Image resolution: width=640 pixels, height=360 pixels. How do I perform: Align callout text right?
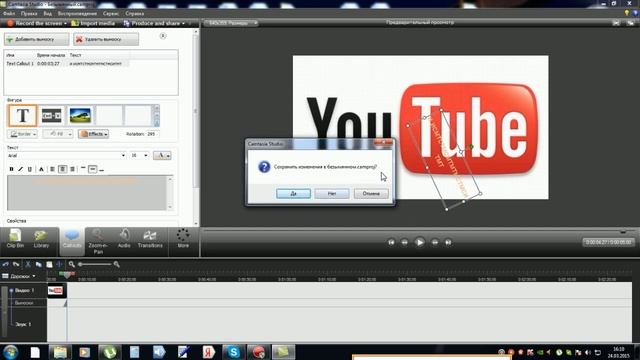tap(72, 169)
